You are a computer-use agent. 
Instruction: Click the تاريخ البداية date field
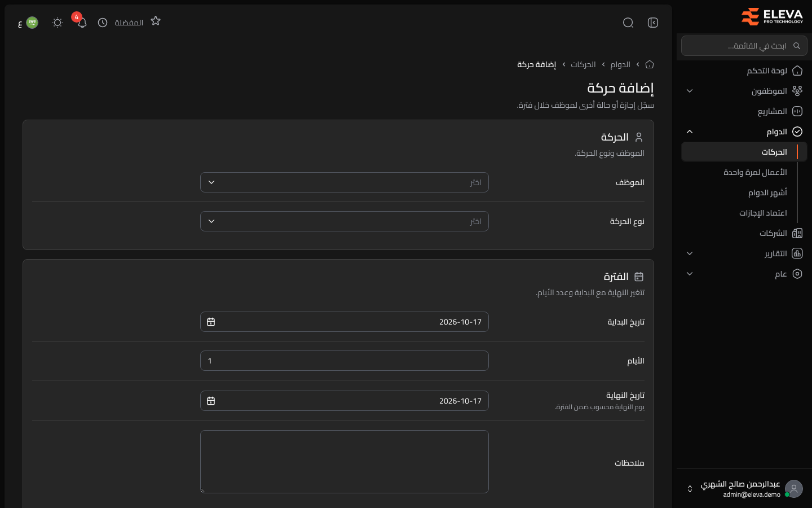(x=345, y=322)
